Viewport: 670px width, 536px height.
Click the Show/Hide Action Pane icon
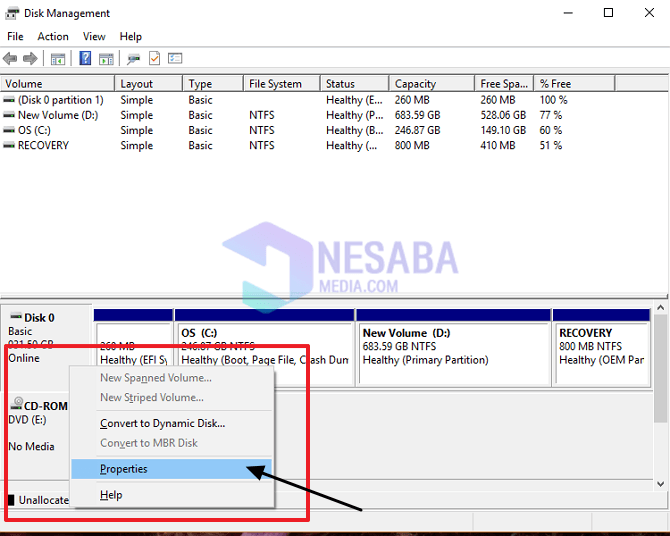pos(107,59)
